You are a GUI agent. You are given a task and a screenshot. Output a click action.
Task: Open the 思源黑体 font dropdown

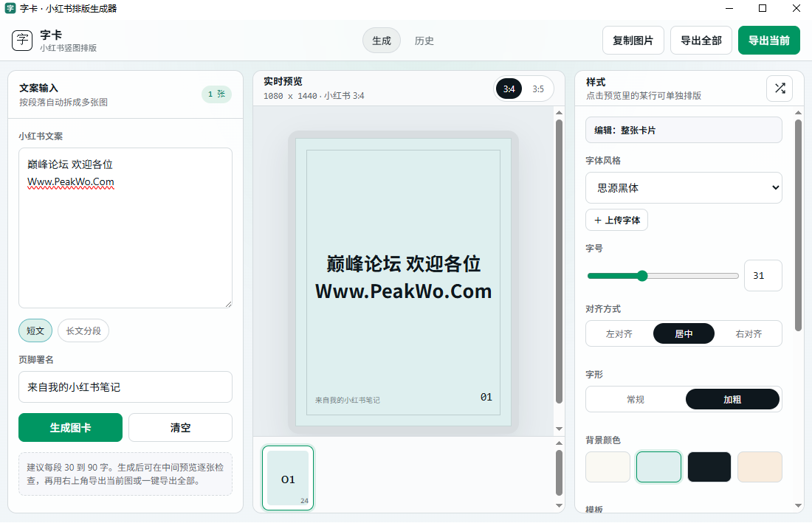pyautogui.click(x=684, y=188)
